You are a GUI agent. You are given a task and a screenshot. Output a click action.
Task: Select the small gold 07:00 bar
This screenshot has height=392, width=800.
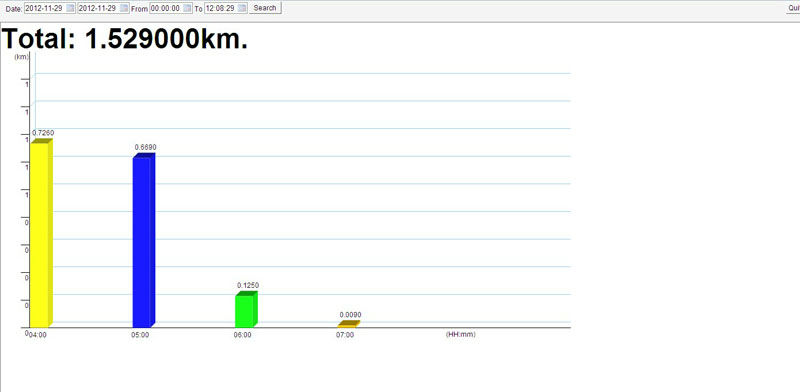[x=349, y=324]
